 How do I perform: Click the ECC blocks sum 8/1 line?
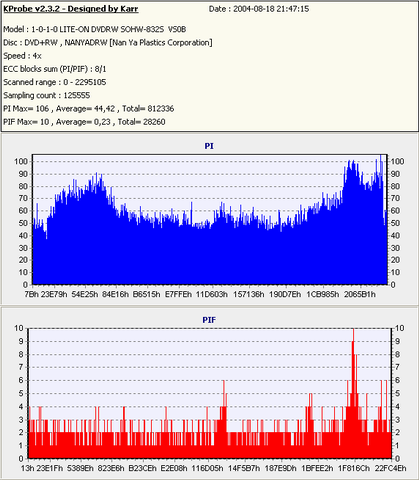[55, 69]
